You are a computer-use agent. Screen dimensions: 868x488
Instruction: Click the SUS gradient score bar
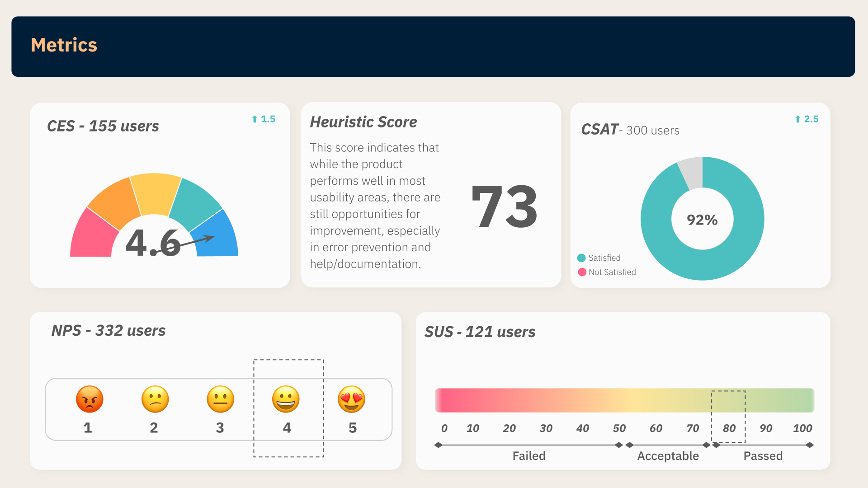624,400
